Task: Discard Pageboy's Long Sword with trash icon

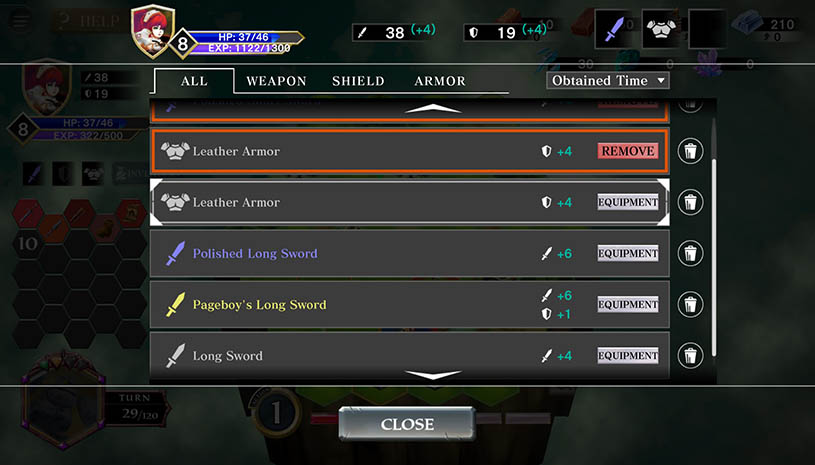Action: pyautogui.click(x=690, y=304)
